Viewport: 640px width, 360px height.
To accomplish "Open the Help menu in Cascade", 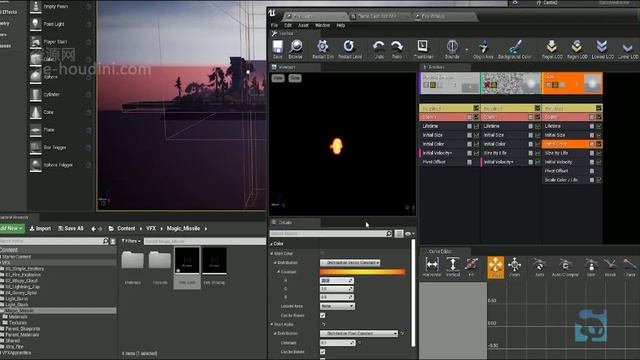I will (x=341, y=25).
